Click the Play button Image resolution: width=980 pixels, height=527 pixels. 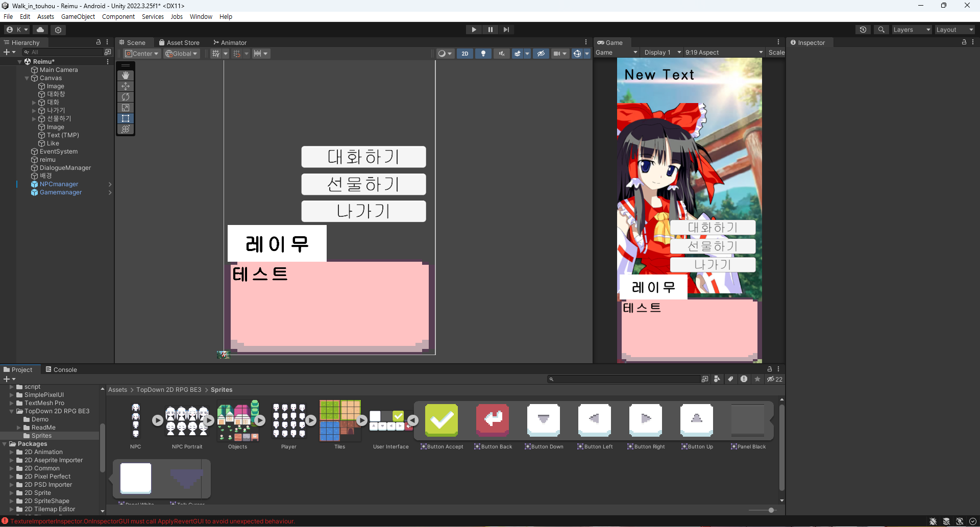point(474,30)
